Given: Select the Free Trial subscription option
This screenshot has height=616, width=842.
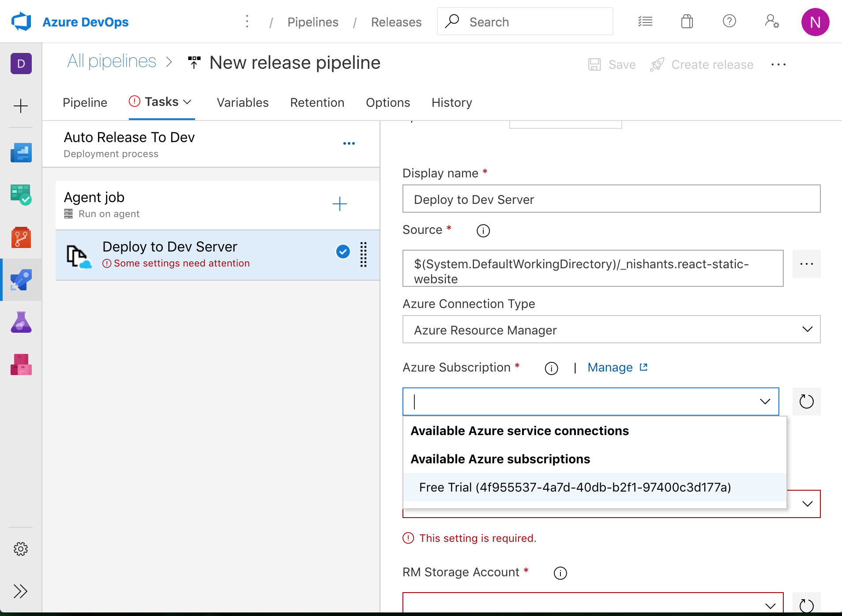Looking at the screenshot, I should pyautogui.click(x=594, y=487).
